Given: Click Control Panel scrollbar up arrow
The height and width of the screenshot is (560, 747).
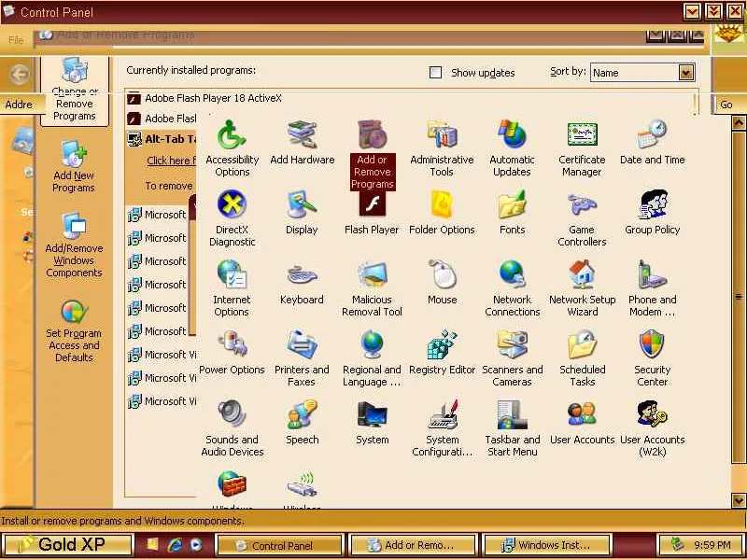Looking at the screenshot, I should click(x=739, y=123).
